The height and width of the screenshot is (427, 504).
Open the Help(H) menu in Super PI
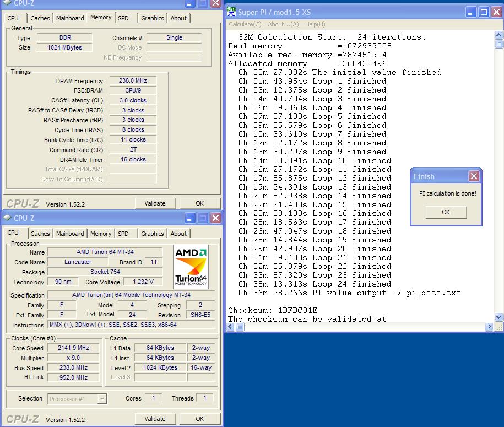point(315,24)
